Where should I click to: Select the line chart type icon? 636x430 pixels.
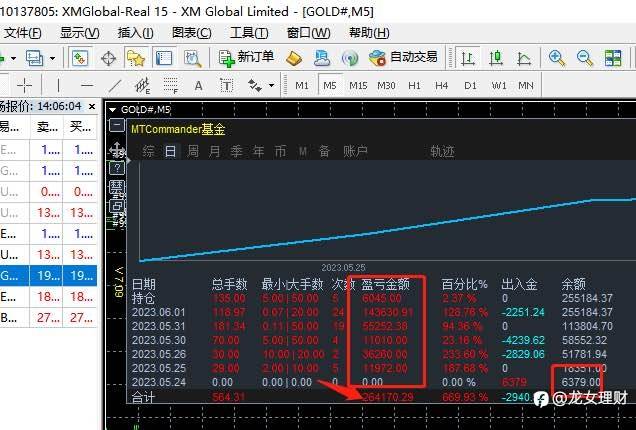[x=524, y=58]
